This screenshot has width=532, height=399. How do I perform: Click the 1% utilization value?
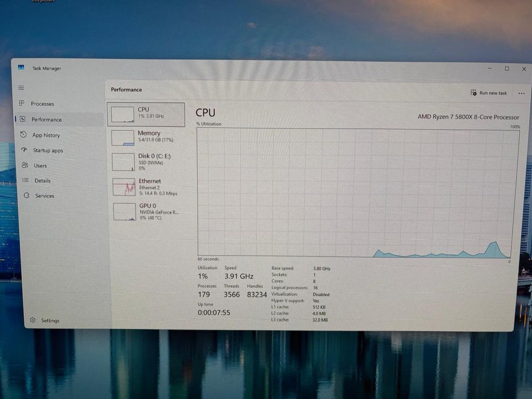point(202,276)
